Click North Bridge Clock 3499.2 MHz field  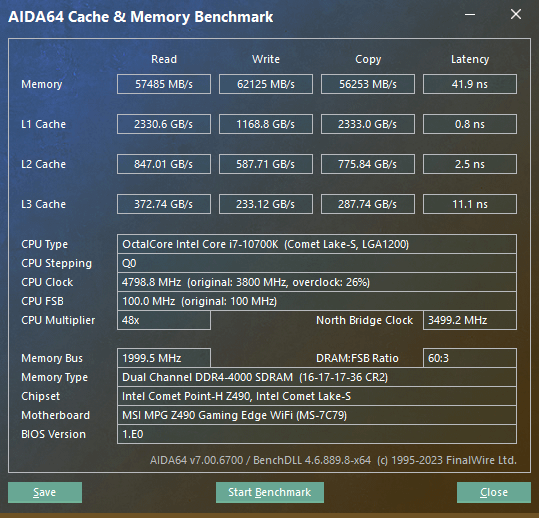pyautogui.click(x=470, y=320)
